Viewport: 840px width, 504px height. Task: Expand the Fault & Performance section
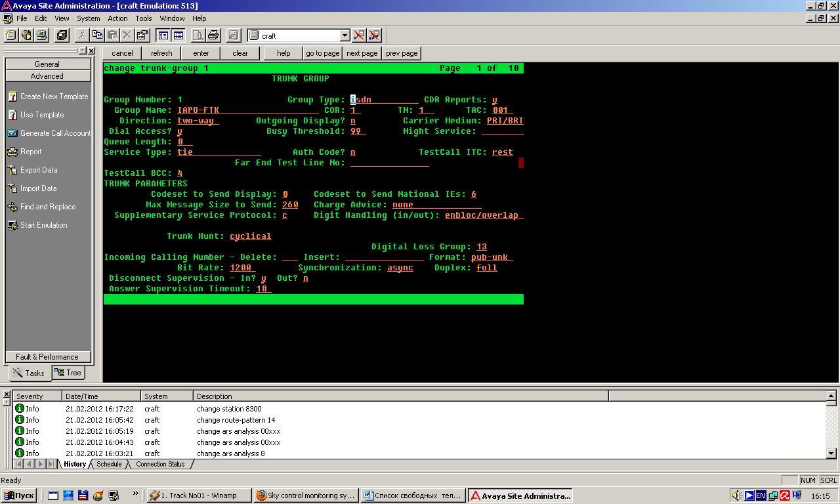click(47, 356)
